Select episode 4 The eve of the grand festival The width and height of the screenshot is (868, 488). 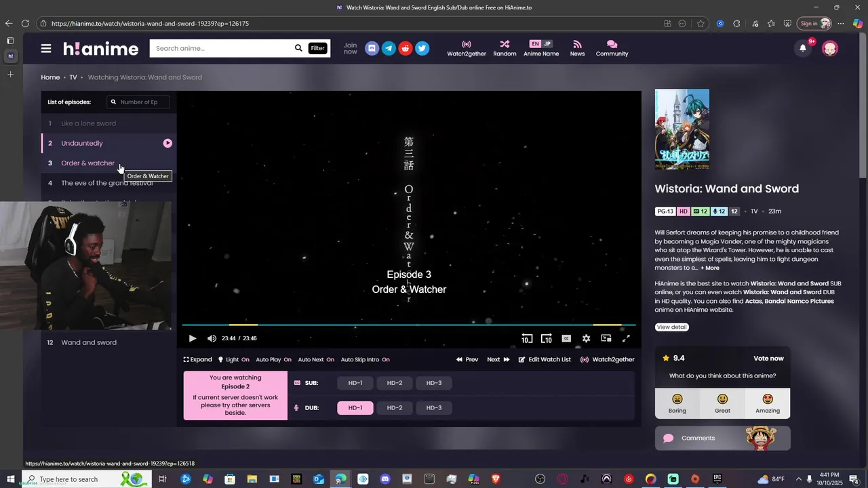(x=108, y=183)
